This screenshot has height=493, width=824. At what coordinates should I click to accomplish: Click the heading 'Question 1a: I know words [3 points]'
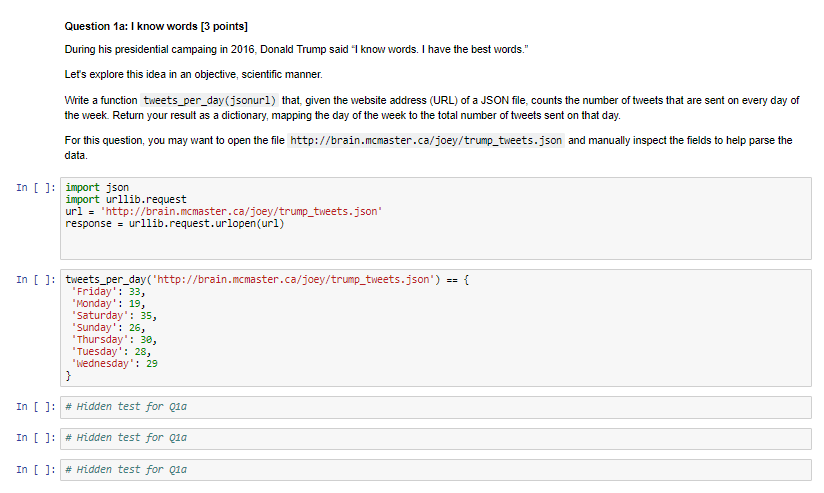pyautogui.click(x=156, y=26)
